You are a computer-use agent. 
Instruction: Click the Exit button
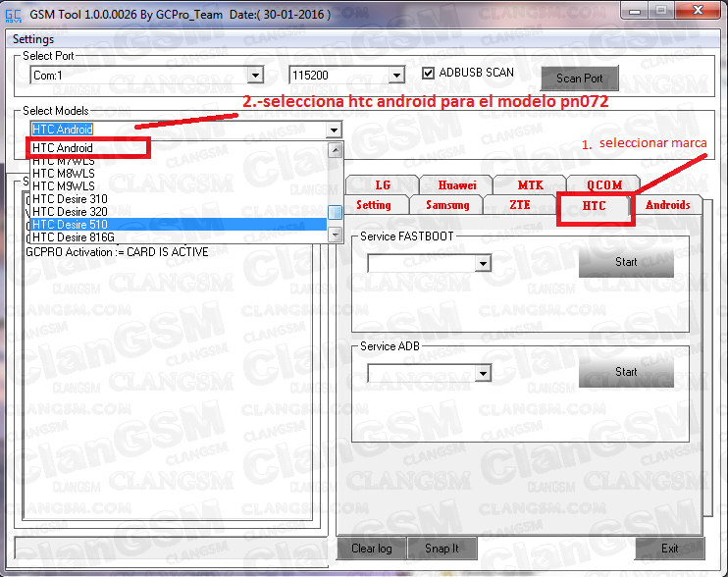click(x=669, y=549)
